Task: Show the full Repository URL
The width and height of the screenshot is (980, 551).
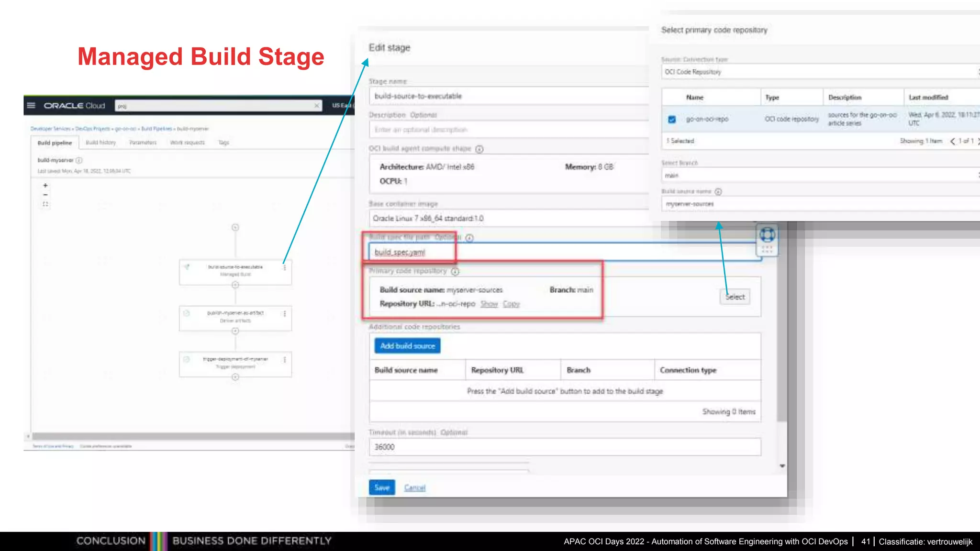Action: [489, 304]
